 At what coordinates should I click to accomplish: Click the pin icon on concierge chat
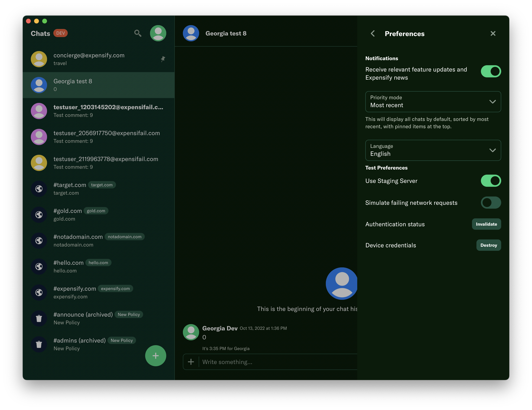163,59
